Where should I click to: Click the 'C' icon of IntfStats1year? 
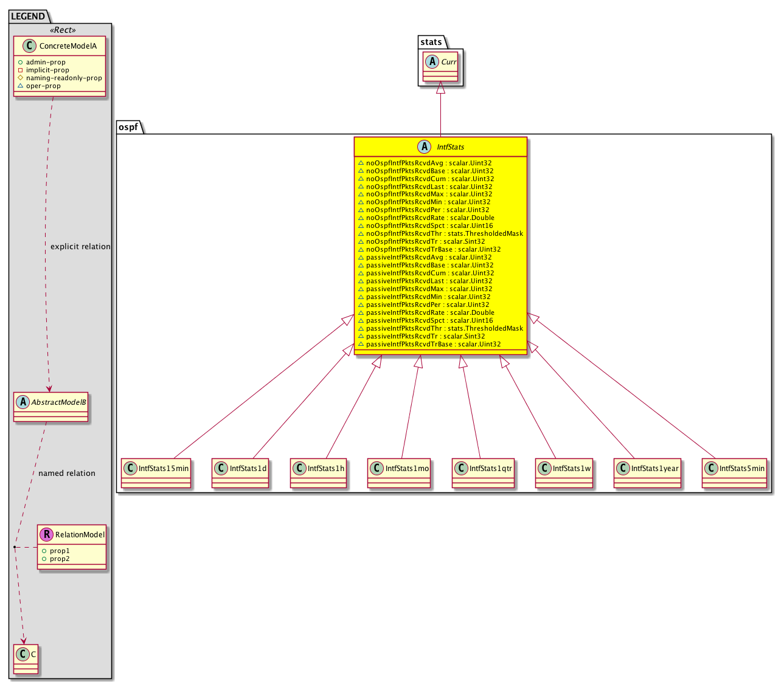623,468
